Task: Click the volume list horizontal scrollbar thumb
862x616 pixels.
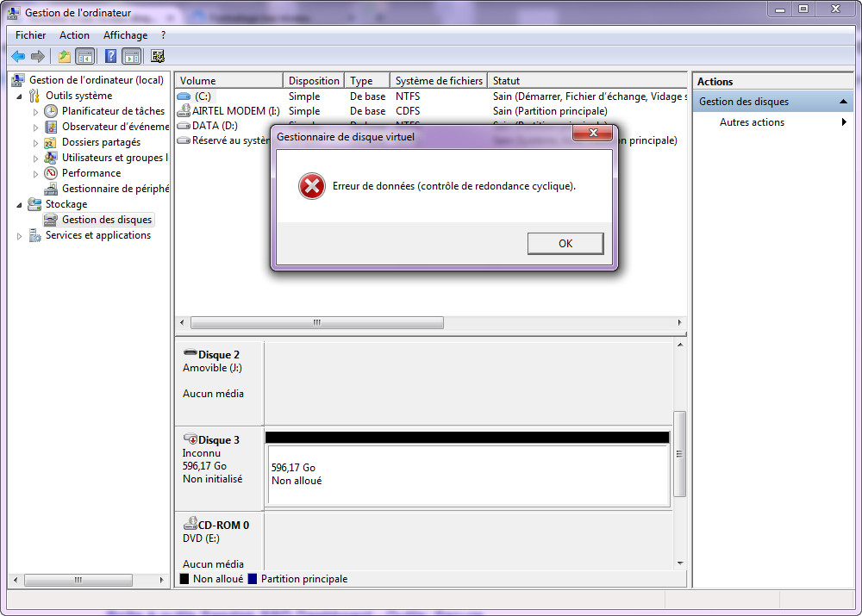Action: 316,322
